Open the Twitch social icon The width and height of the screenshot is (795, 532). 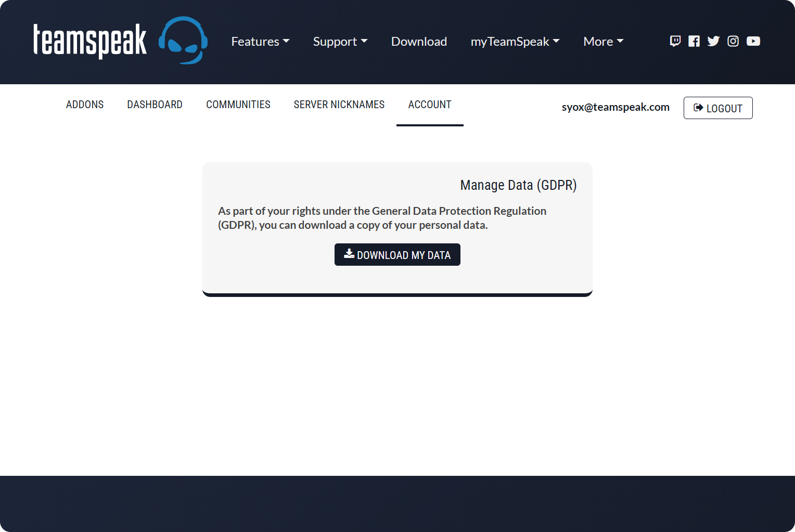click(x=675, y=41)
